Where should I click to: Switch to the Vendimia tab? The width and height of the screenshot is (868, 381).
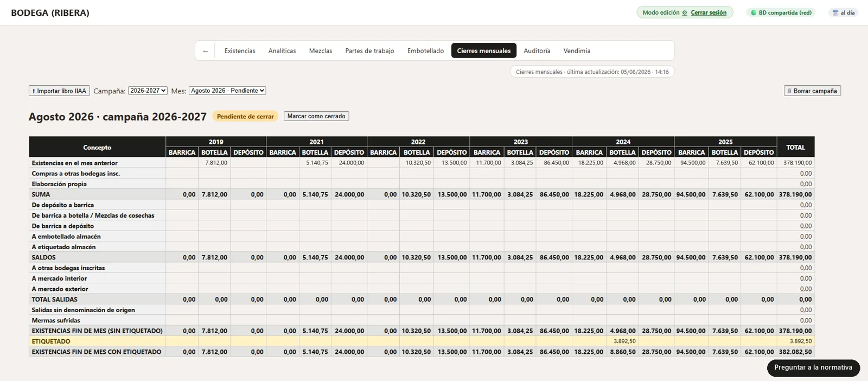tap(577, 51)
